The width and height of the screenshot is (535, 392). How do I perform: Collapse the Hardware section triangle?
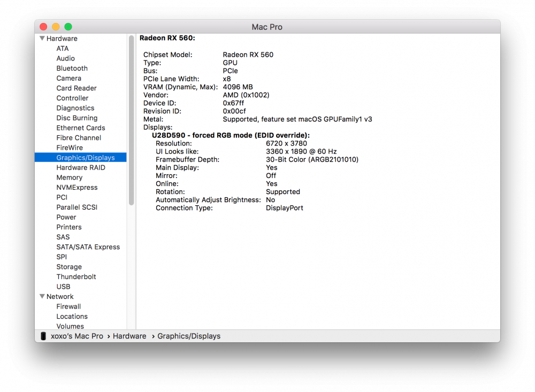tap(42, 39)
